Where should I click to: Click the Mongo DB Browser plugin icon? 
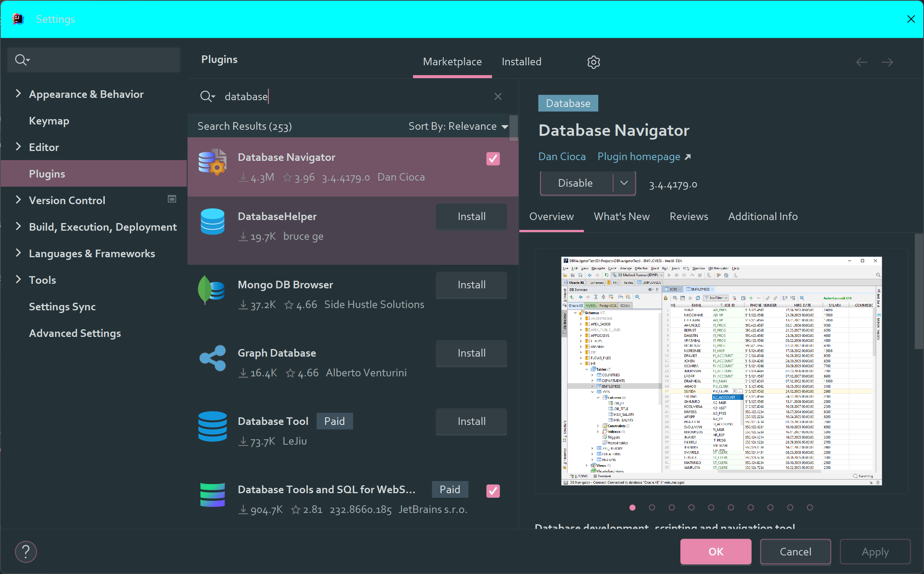pyautogui.click(x=211, y=290)
